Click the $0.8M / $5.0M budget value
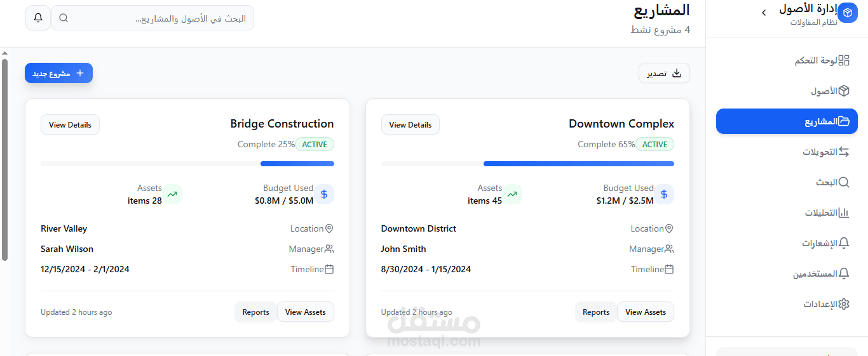868x356 pixels. (284, 201)
